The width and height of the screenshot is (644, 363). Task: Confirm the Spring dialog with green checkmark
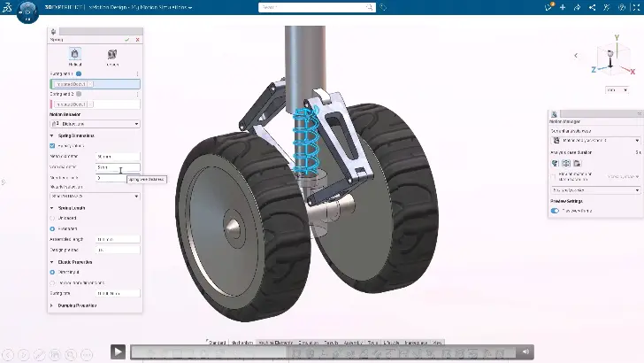(128, 40)
